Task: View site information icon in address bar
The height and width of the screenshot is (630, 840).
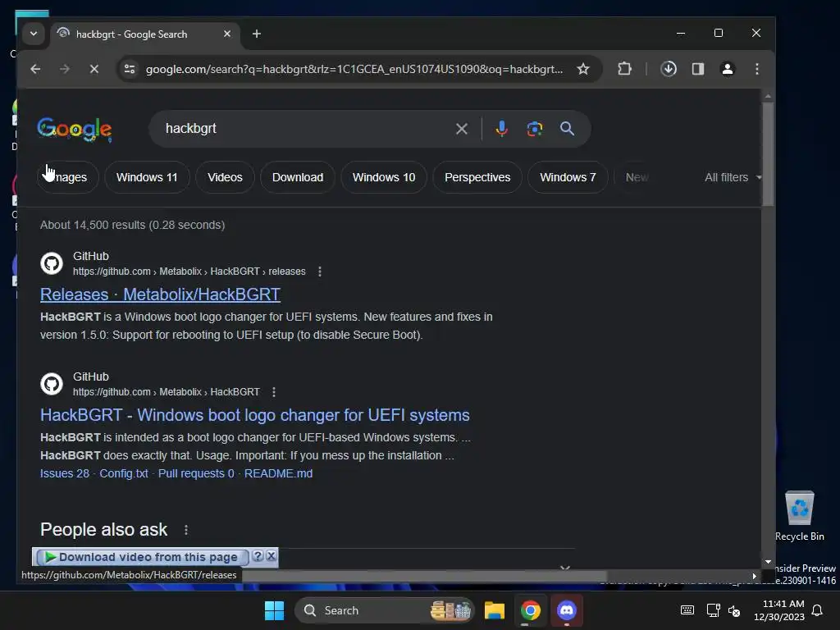Action: pos(130,69)
